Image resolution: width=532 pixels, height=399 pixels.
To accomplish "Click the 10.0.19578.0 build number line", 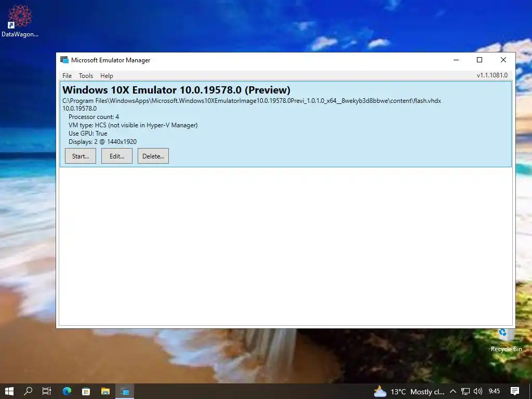I will click(x=79, y=109).
